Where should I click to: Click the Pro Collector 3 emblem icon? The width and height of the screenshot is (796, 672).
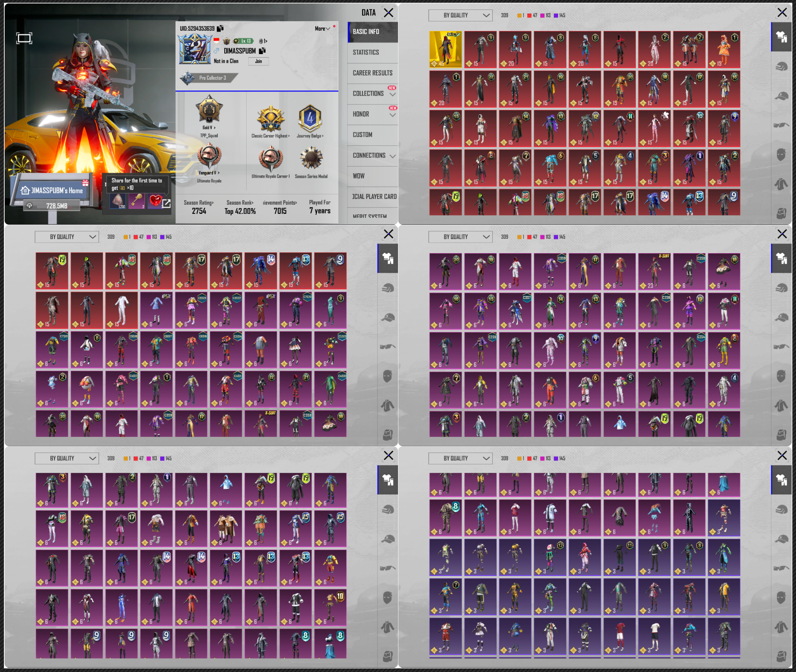click(188, 78)
